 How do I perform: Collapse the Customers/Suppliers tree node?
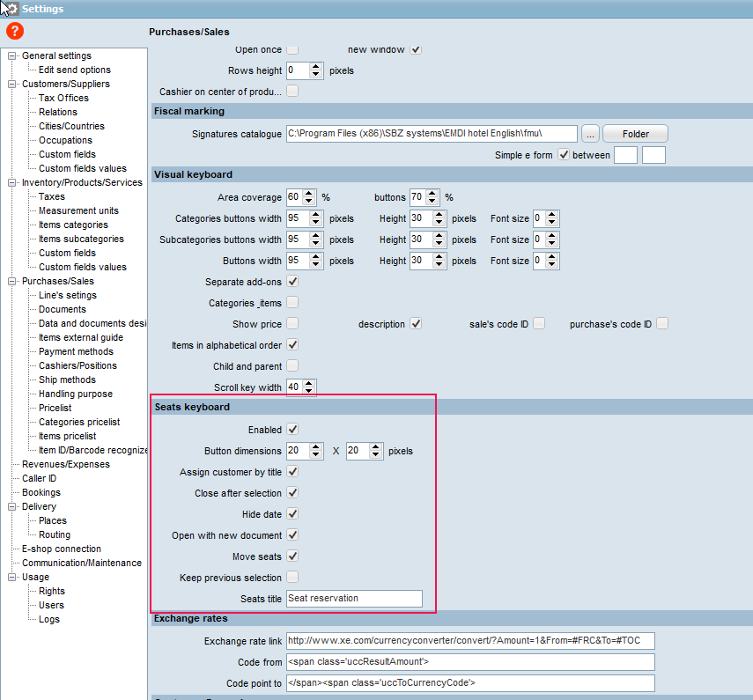(11, 84)
